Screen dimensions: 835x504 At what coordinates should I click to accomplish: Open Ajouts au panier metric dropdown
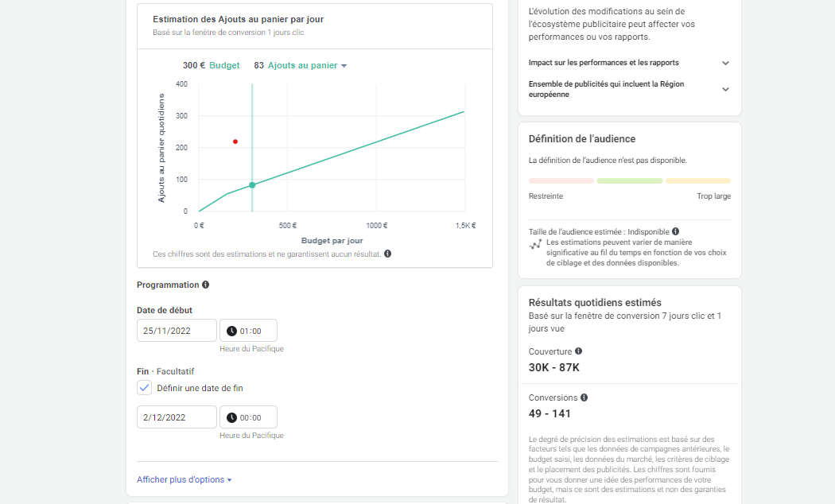(307, 65)
